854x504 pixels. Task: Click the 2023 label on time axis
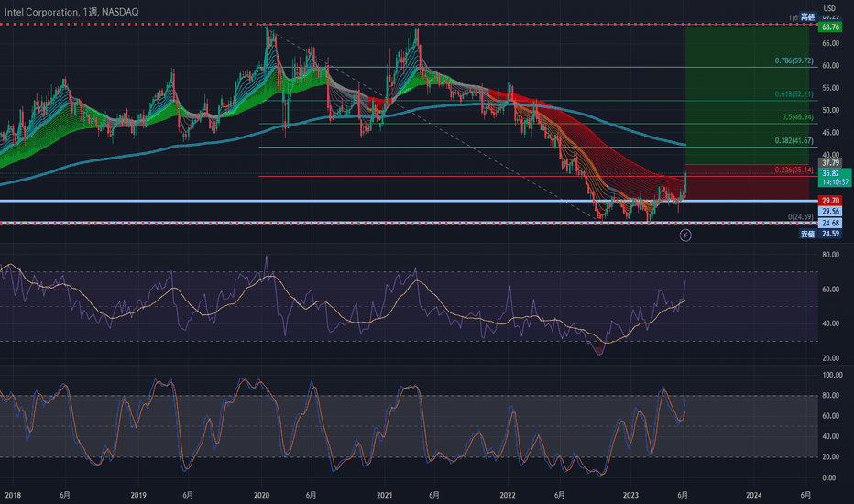(x=630, y=495)
